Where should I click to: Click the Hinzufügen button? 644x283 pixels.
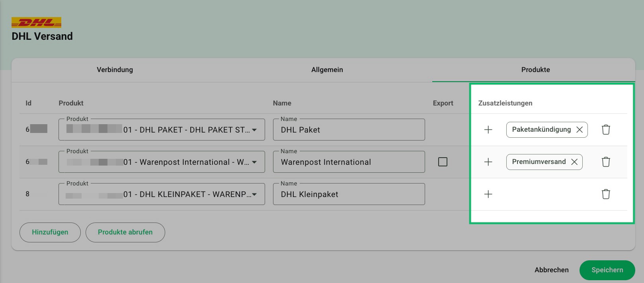coord(50,232)
